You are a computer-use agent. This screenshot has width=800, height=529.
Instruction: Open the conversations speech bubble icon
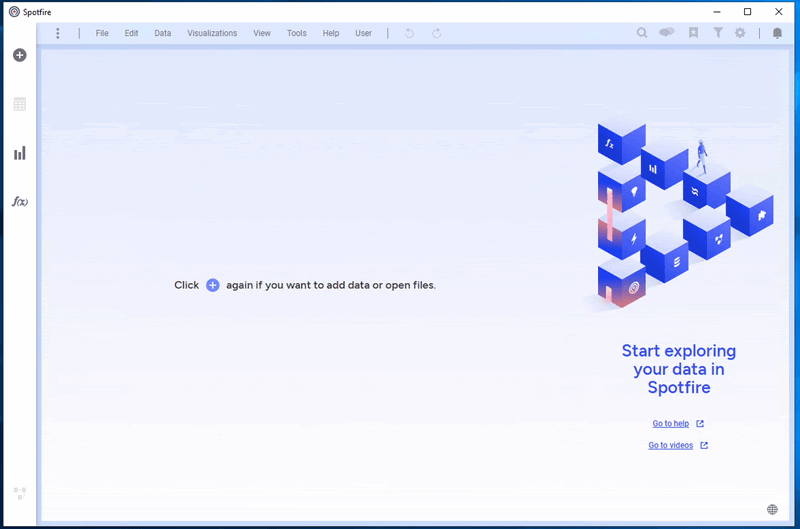[666, 33]
